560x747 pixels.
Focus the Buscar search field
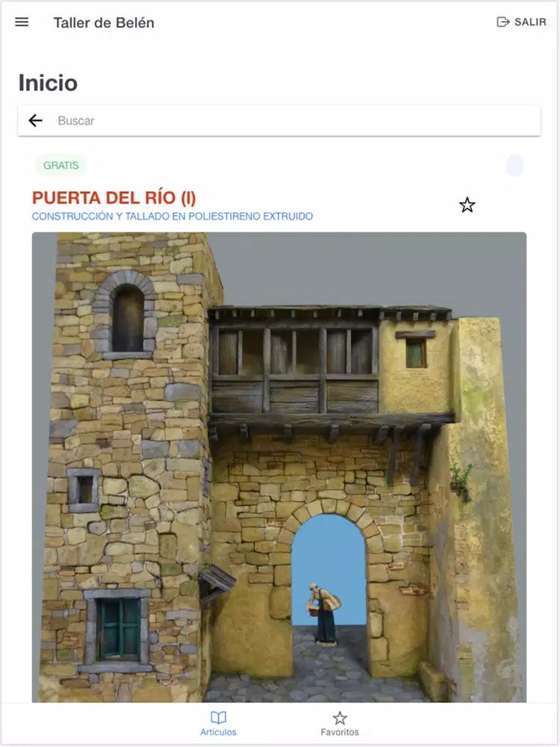click(279, 120)
